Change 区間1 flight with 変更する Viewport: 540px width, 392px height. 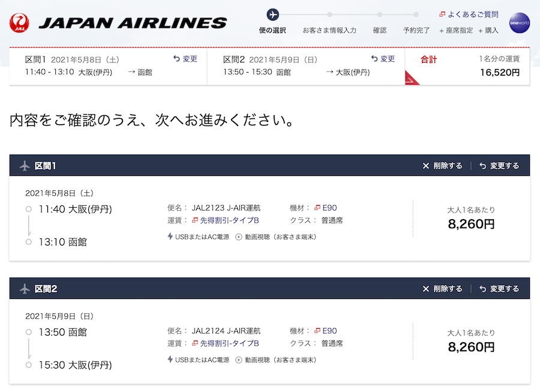pyautogui.click(x=499, y=166)
